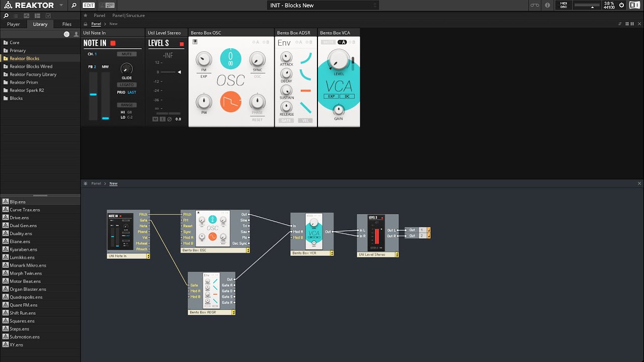
Task: Switch to the Player tab
Action: 14,24
